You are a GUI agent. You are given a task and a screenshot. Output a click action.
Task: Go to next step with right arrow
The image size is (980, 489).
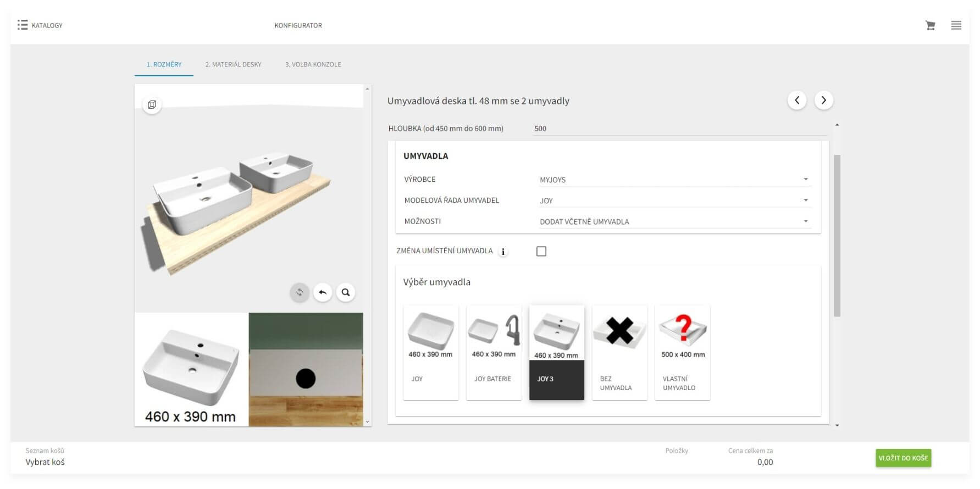click(823, 100)
